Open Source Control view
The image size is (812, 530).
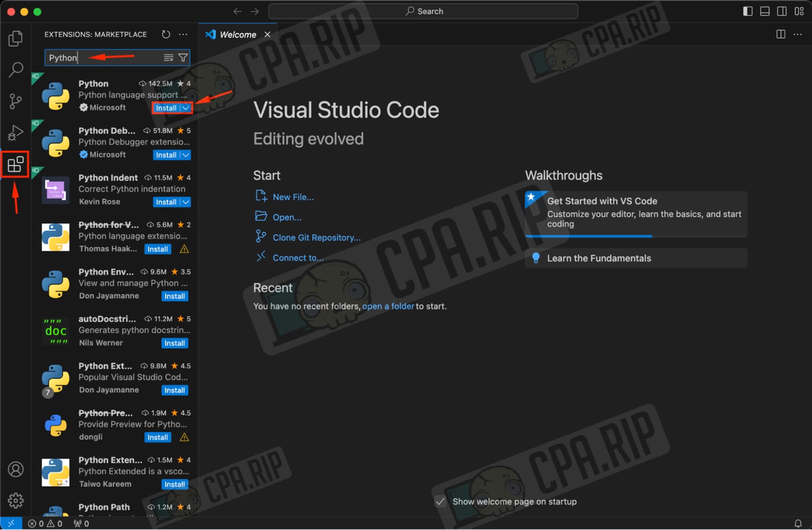coord(16,101)
